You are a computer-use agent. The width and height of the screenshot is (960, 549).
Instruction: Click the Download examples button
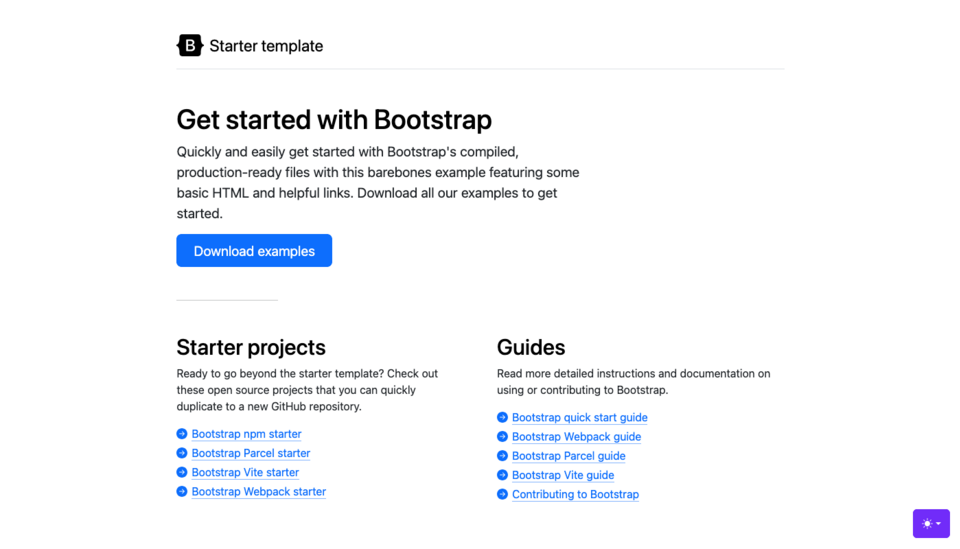[254, 250]
